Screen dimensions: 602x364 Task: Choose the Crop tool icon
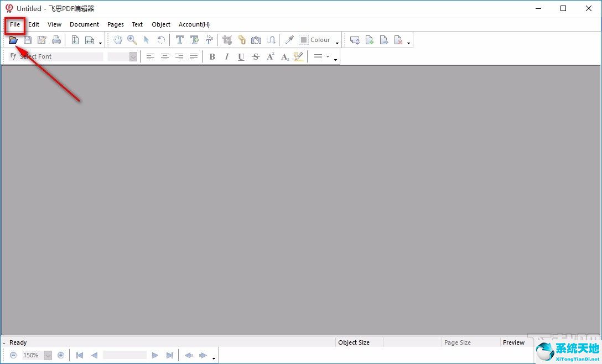[227, 40]
